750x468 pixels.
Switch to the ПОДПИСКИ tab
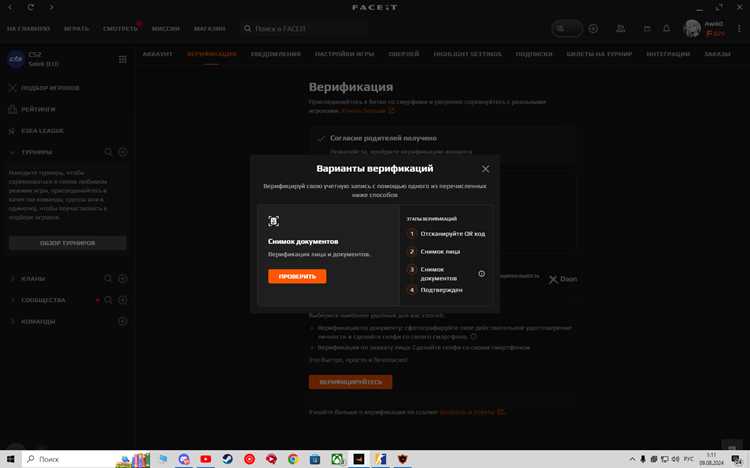coord(534,54)
